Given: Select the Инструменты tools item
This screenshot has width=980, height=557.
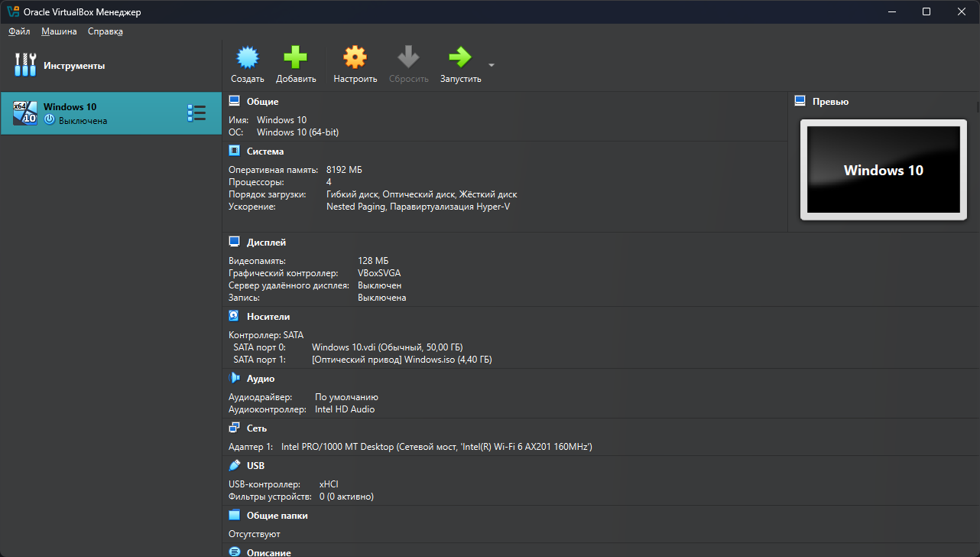Looking at the screenshot, I should pyautogui.click(x=111, y=66).
